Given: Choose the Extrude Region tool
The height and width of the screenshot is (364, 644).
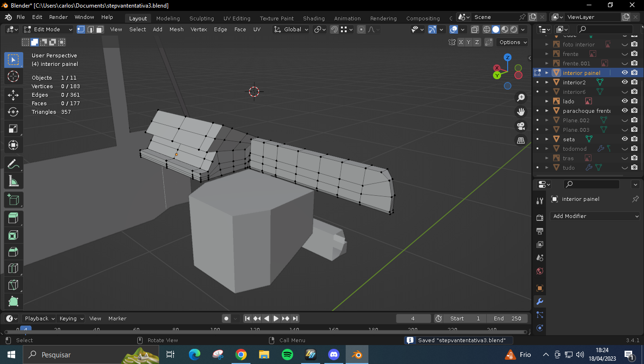Looking at the screenshot, I should click(x=13, y=218).
